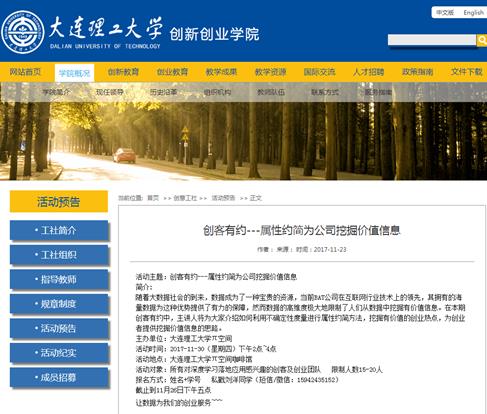Click the forest road banner image

243,141
